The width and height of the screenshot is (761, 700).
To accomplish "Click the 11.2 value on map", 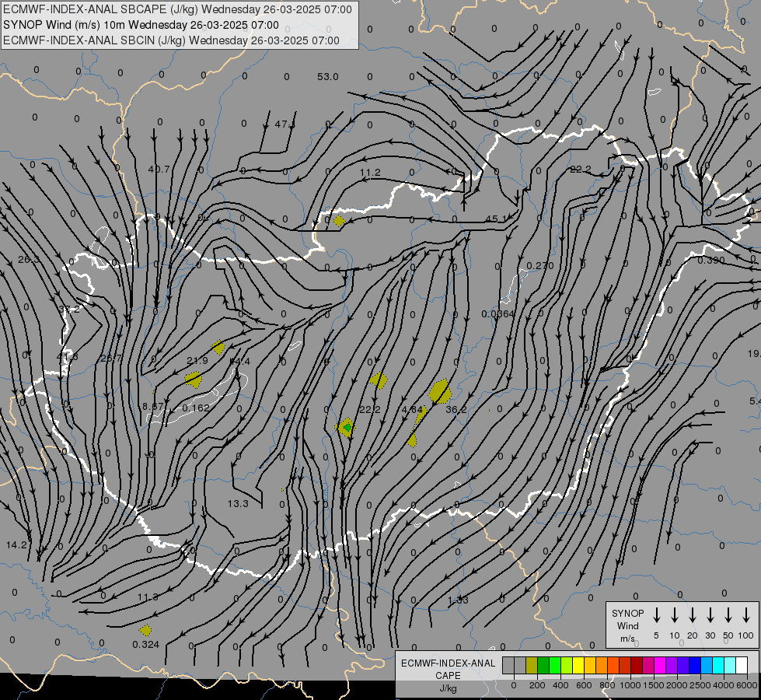I will pyautogui.click(x=370, y=173).
